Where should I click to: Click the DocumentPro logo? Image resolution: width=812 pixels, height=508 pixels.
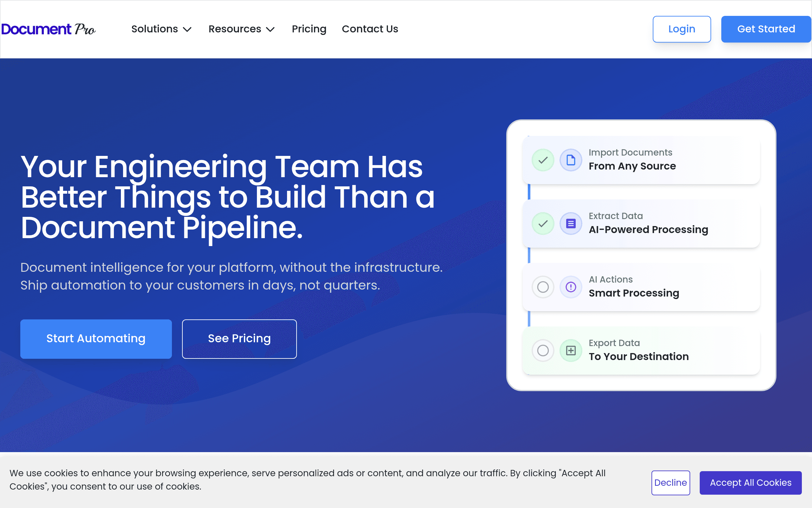(48, 29)
